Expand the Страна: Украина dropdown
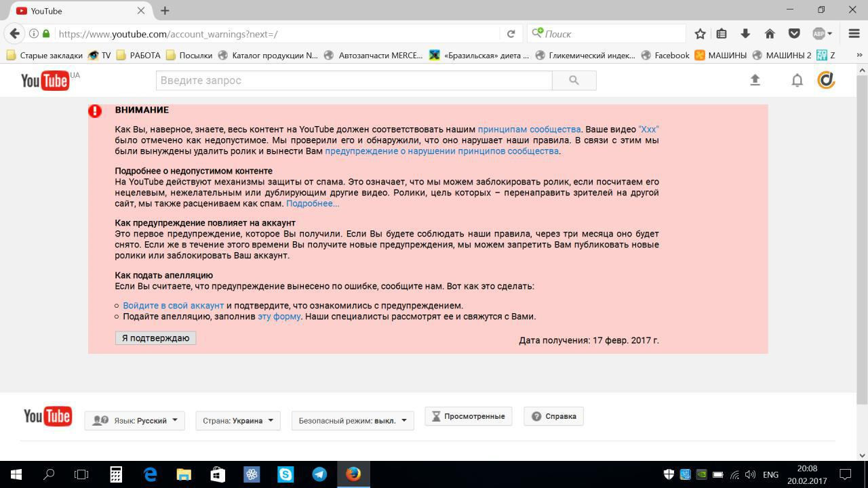The height and width of the screenshot is (488, 868). pyautogui.click(x=238, y=420)
